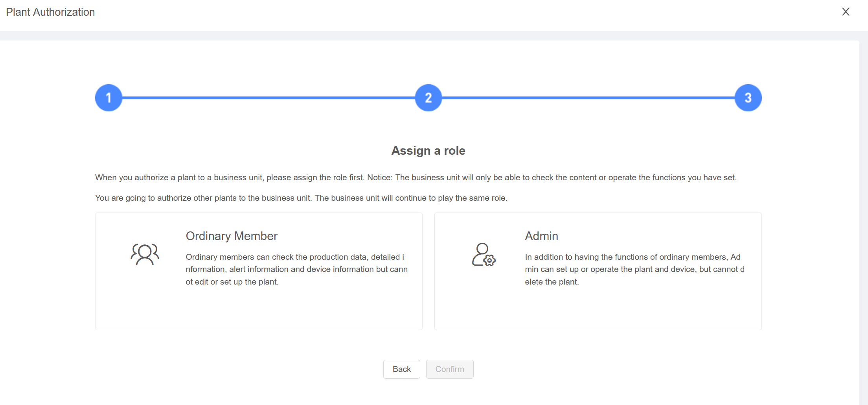Click the Plant Authorization title text
Viewport: 868px width, 405px height.
coord(50,12)
